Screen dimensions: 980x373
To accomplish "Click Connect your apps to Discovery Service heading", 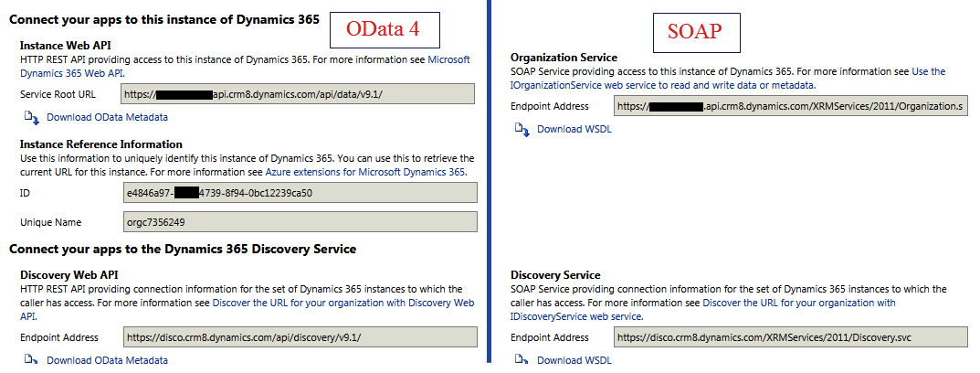I will [183, 249].
